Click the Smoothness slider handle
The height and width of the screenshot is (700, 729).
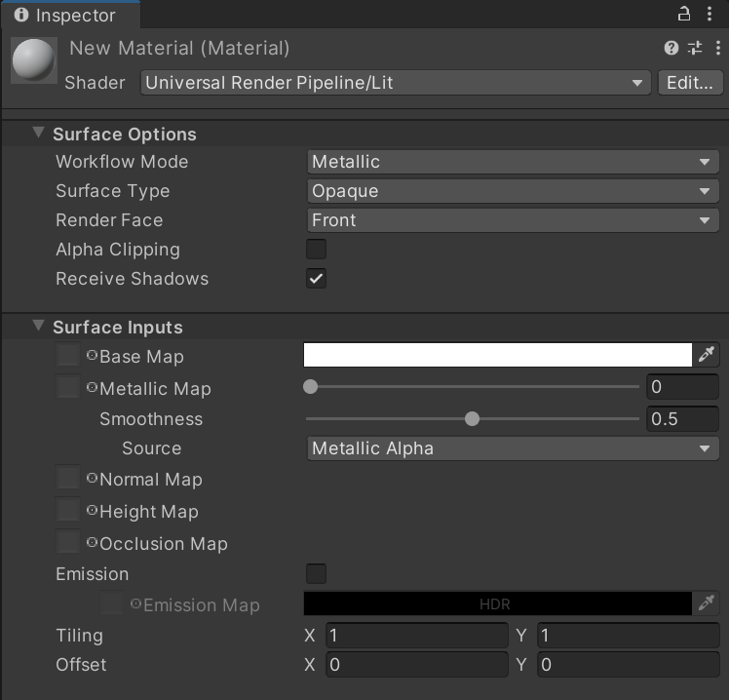pos(472,418)
